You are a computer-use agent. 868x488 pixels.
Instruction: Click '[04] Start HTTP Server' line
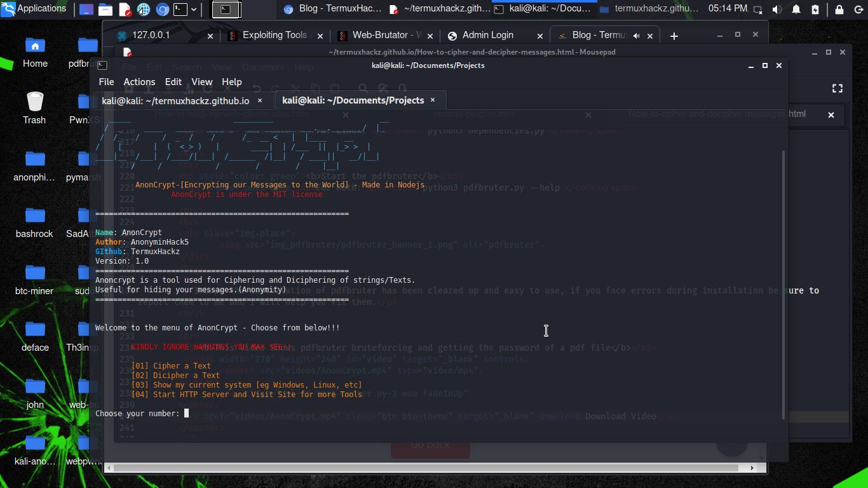(x=247, y=395)
